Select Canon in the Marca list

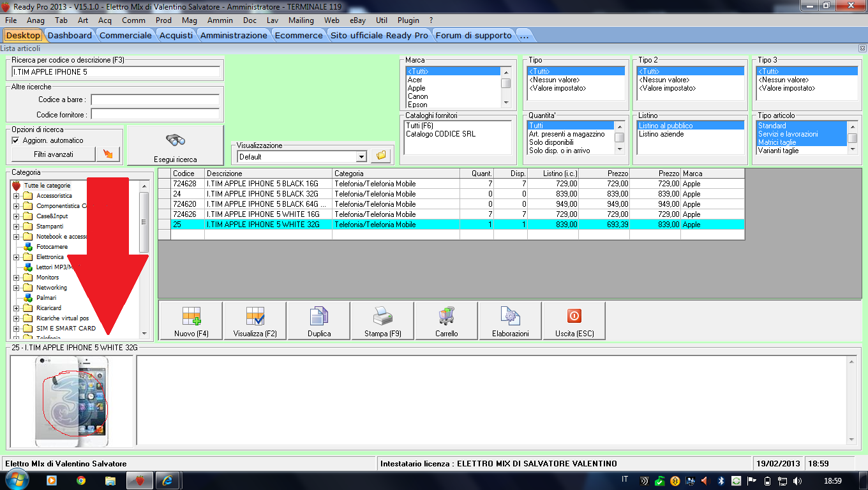click(417, 96)
